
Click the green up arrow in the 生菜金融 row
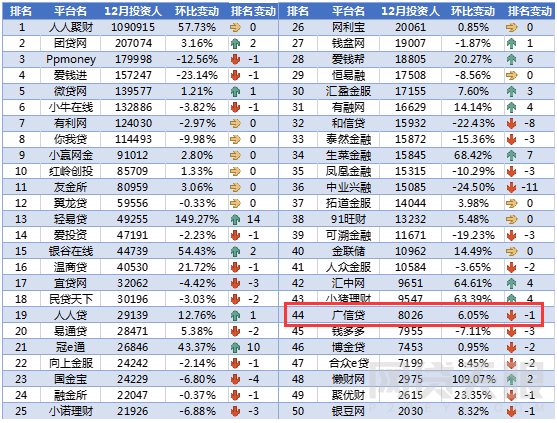(512, 155)
